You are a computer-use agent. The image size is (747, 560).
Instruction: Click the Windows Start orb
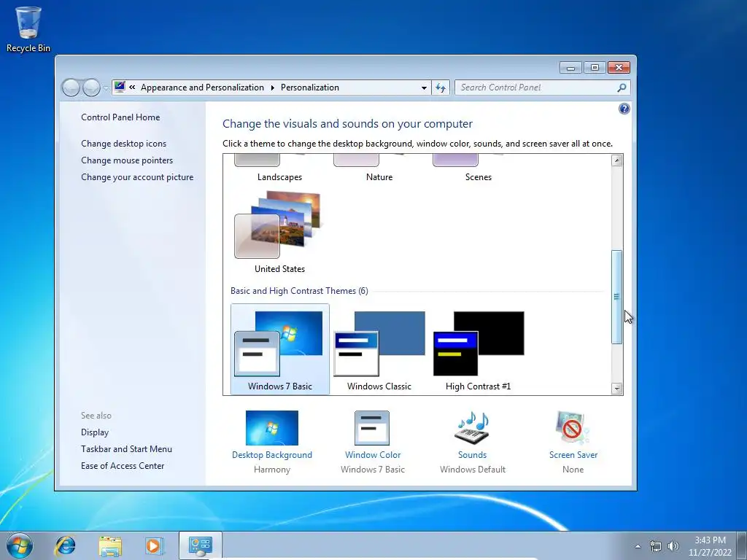coord(20,545)
